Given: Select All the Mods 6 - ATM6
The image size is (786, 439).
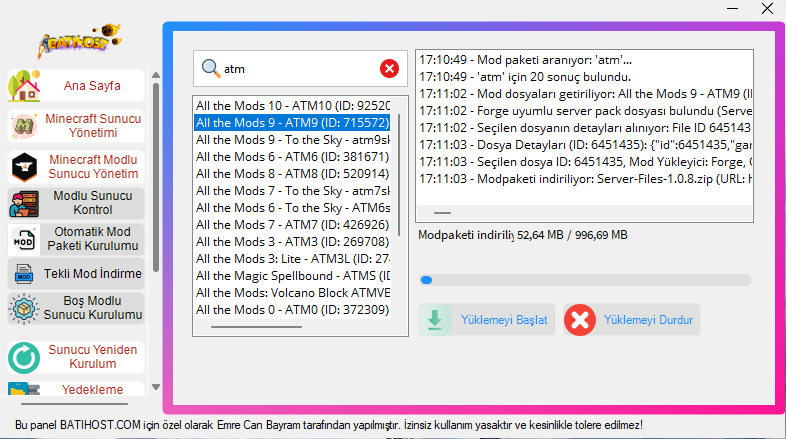Looking at the screenshot, I should [292, 157].
